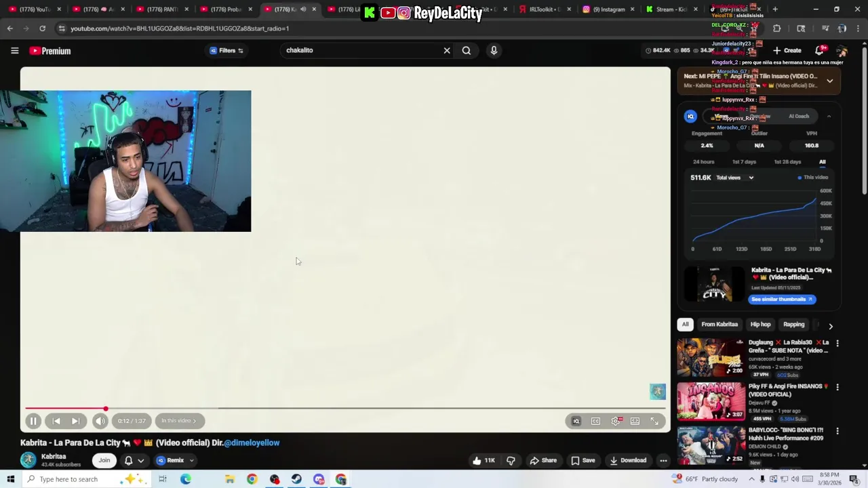
Task: Run search with magnifier icon
Action: click(467, 50)
